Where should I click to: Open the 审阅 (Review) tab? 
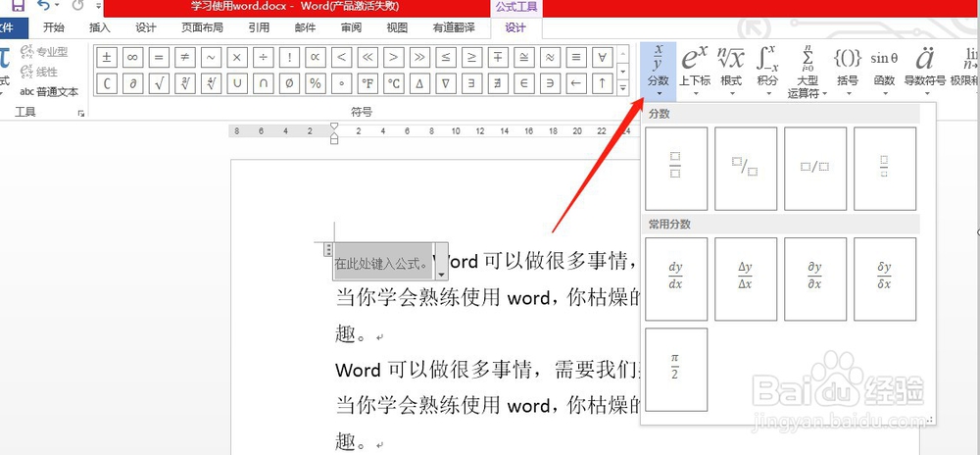tap(351, 27)
